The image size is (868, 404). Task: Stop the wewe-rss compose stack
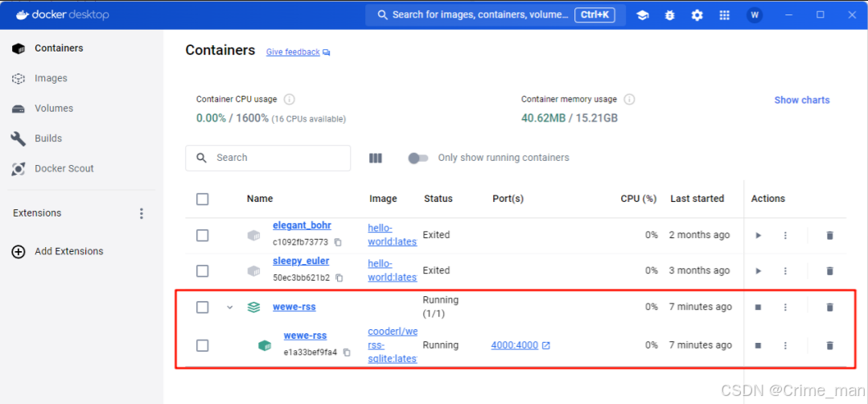click(759, 307)
